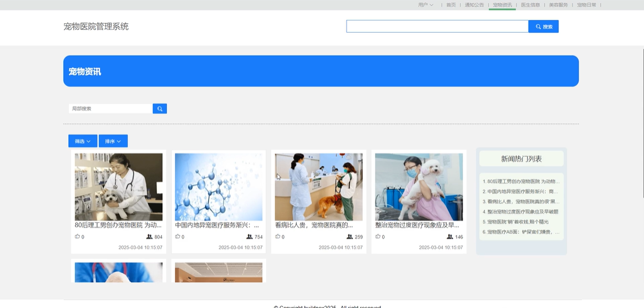Click the 宠物资讯 blue banner heading

(85, 72)
